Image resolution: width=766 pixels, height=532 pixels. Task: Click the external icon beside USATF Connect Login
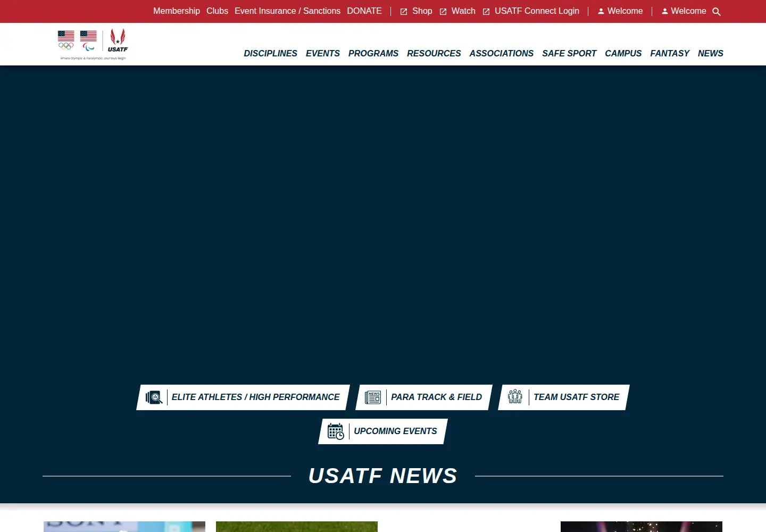pos(486,12)
